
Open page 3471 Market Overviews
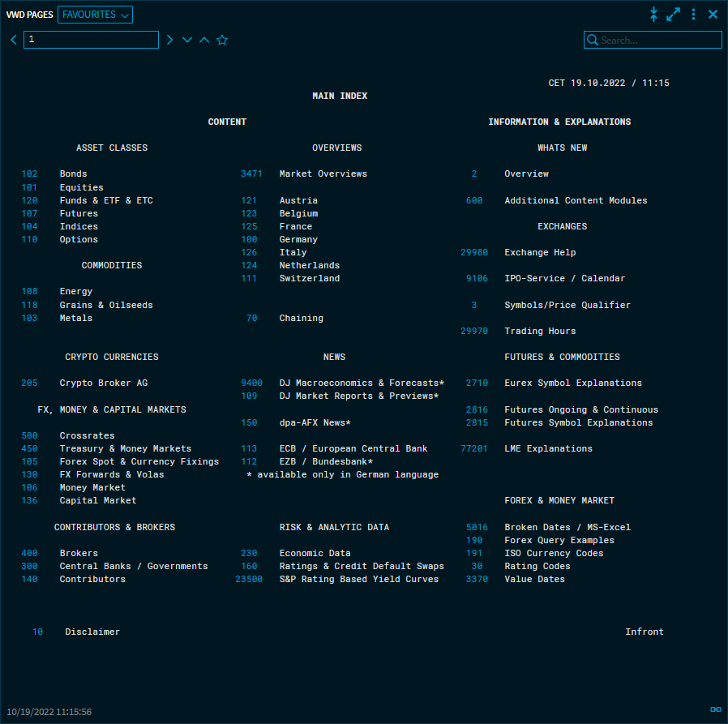pyautogui.click(x=251, y=174)
